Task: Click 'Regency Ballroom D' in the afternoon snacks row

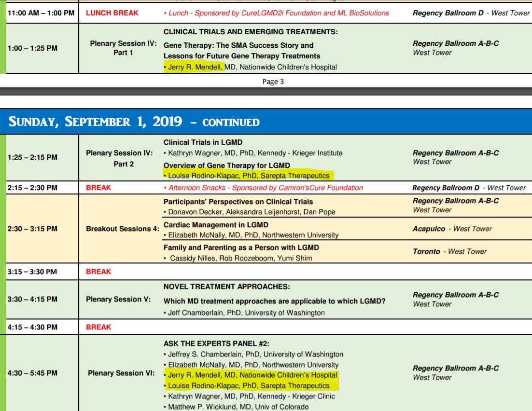Action: pos(446,188)
